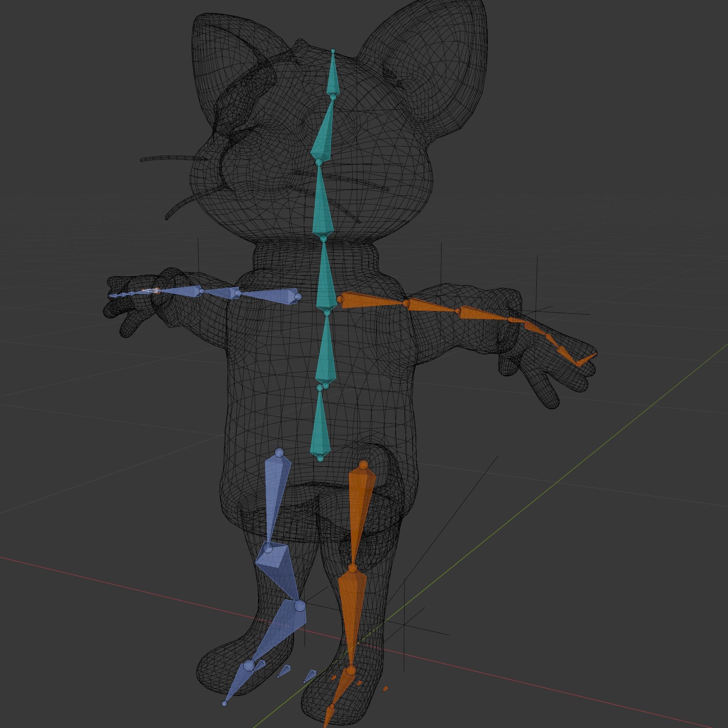
Task: Select the blue arm bone nearest the wrist
Action: point(179,290)
